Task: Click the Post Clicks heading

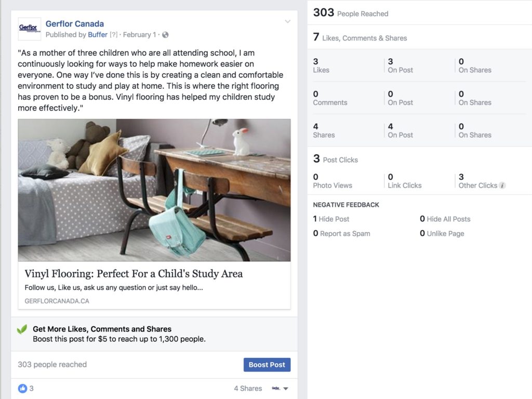Action: [x=340, y=160]
